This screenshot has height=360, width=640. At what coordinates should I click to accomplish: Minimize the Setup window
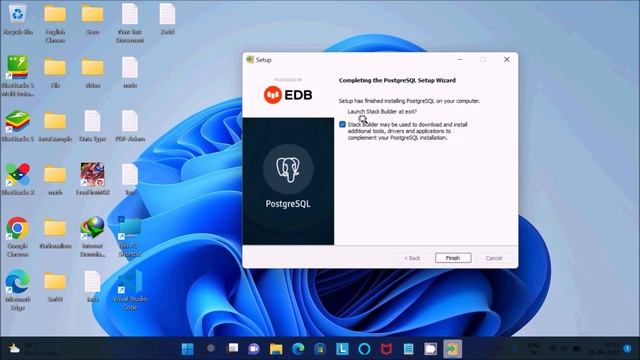(x=460, y=60)
